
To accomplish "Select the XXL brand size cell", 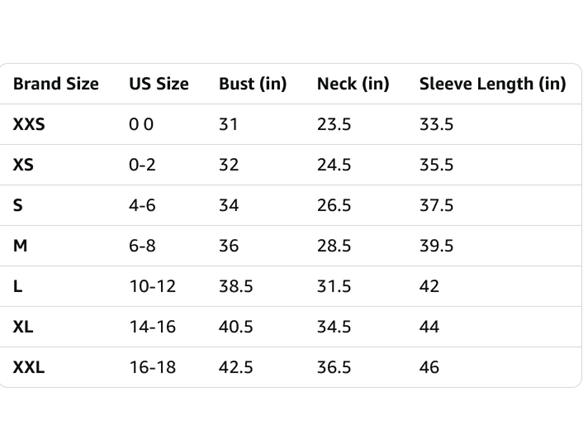I will 29,367.
